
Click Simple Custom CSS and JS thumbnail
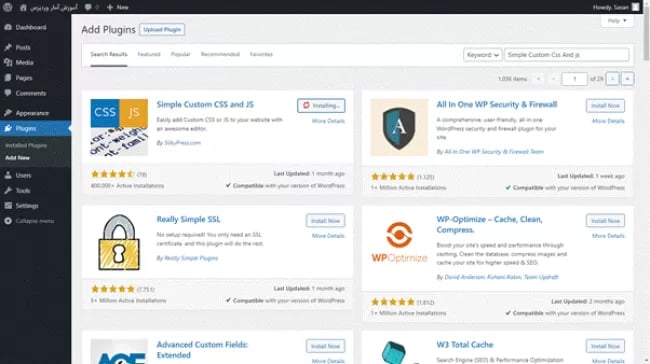(x=119, y=127)
